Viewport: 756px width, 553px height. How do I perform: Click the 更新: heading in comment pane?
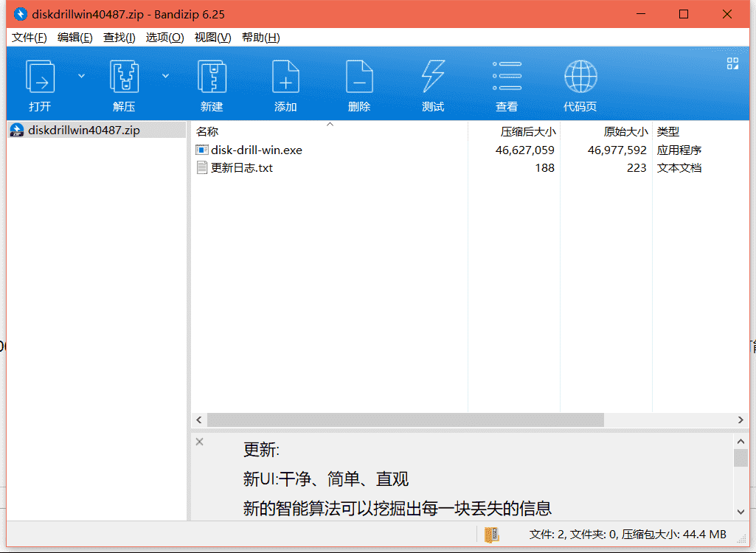tap(261, 450)
